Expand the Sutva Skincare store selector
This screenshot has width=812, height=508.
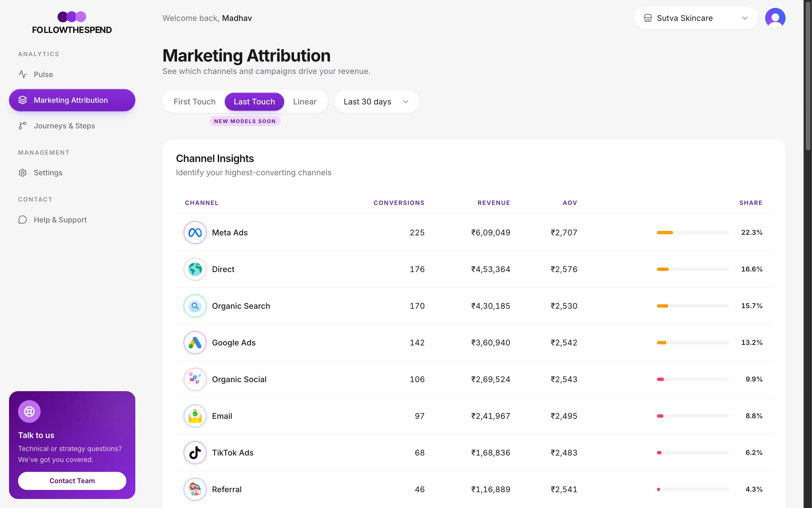pyautogui.click(x=696, y=18)
